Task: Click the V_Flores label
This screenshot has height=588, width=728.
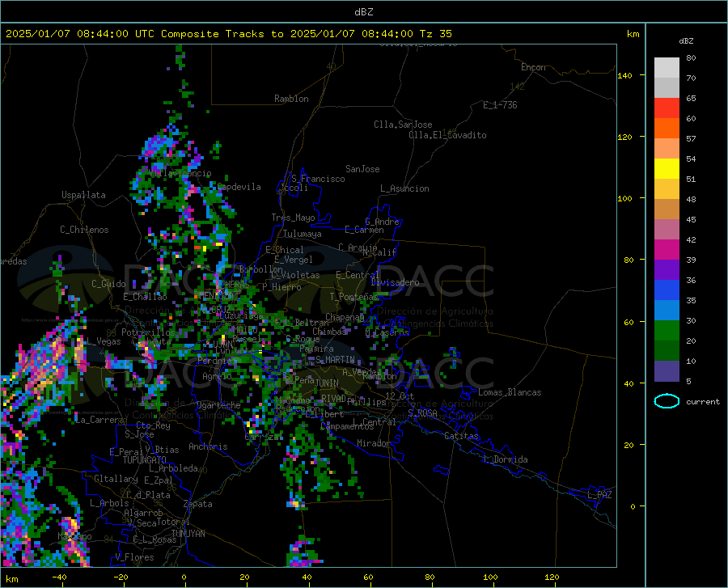Action: click(134, 557)
